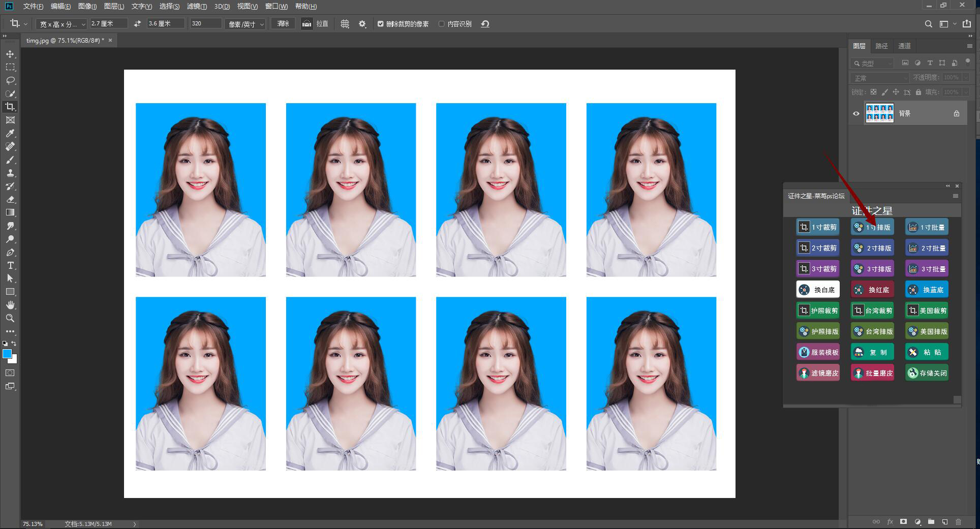Viewport: 980px width, 529px height.
Task: Click the 1寸排版 button
Action: [872, 227]
